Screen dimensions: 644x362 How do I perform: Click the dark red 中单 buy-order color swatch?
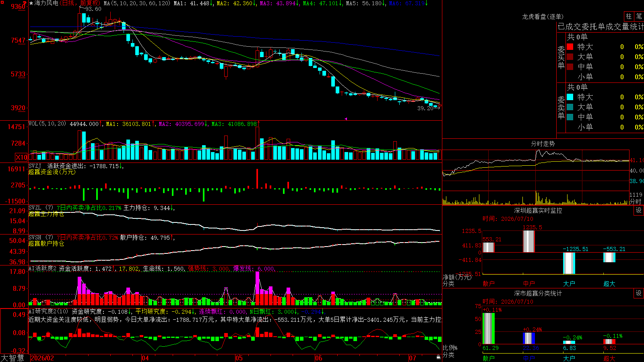tap(570, 67)
